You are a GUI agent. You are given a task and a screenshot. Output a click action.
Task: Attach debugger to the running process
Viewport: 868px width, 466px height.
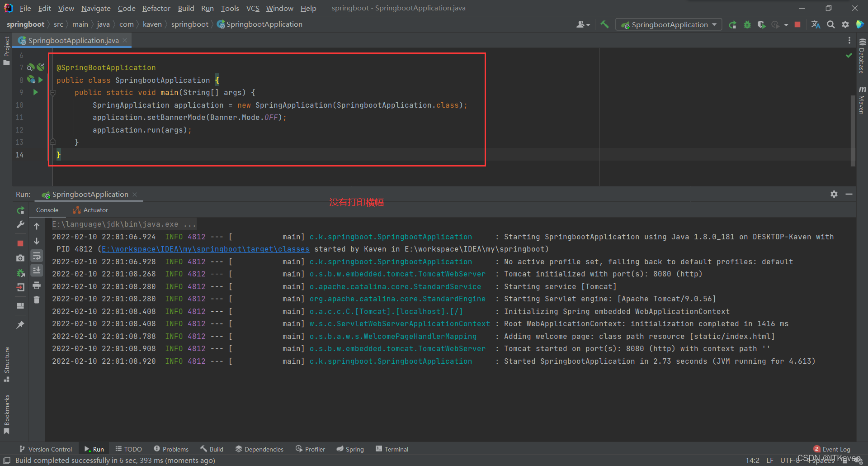point(20,273)
